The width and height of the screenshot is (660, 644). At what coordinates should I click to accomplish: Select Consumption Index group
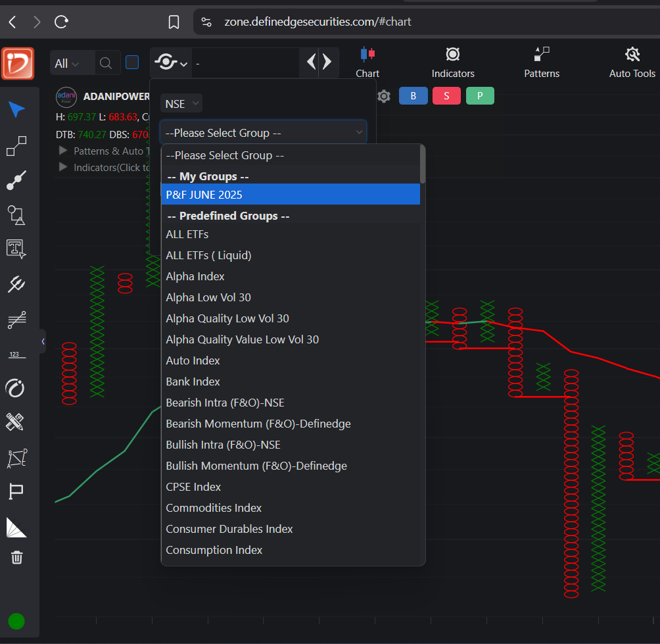(291, 550)
